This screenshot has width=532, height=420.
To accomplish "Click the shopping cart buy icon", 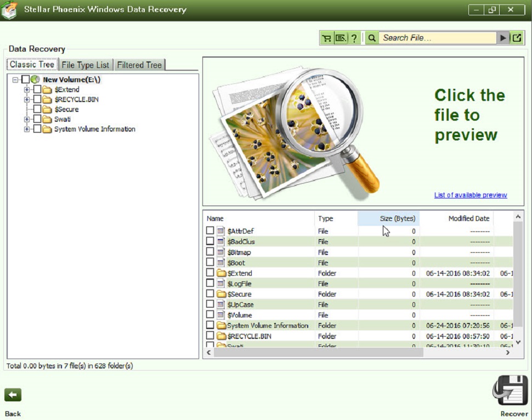I will coord(327,38).
